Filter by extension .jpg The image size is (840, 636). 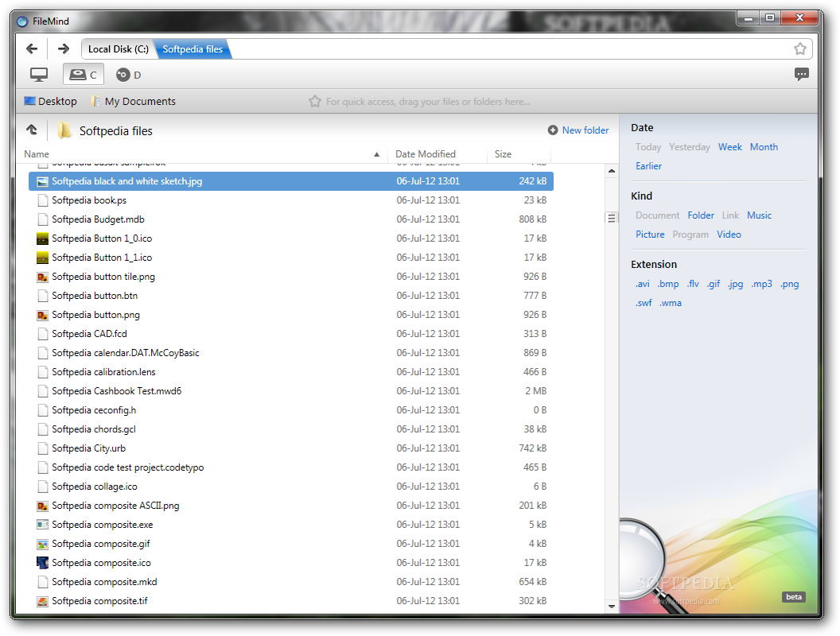click(x=735, y=284)
